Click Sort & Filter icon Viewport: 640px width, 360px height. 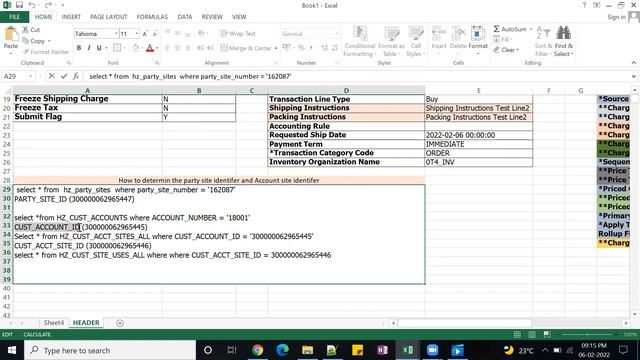click(x=543, y=34)
